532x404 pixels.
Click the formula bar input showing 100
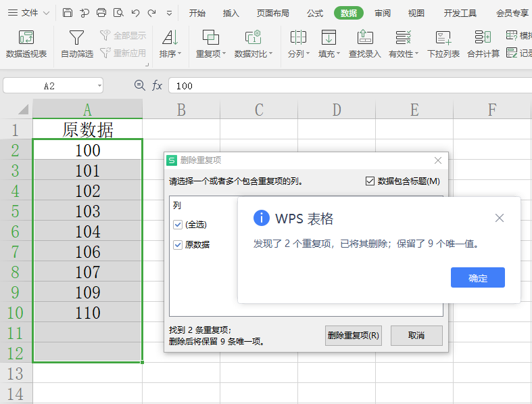point(338,86)
